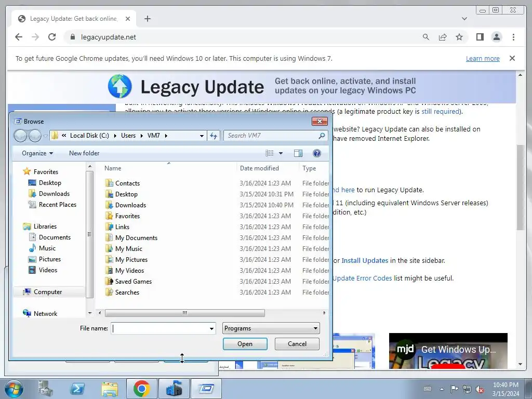Open the Music library
532x399 pixels.
pos(47,248)
